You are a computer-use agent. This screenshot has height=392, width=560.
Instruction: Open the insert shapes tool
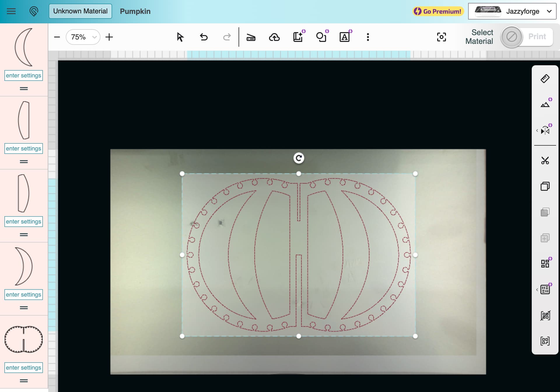(321, 37)
